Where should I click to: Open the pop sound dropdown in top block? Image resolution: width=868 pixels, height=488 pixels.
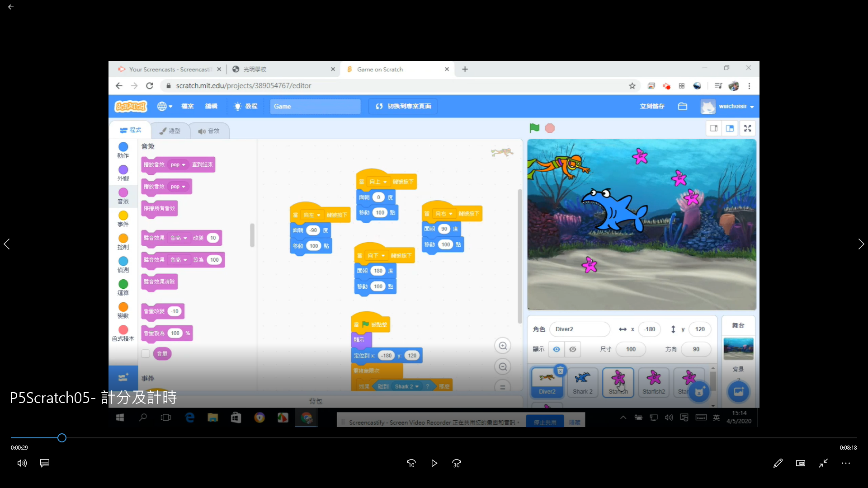178,165
